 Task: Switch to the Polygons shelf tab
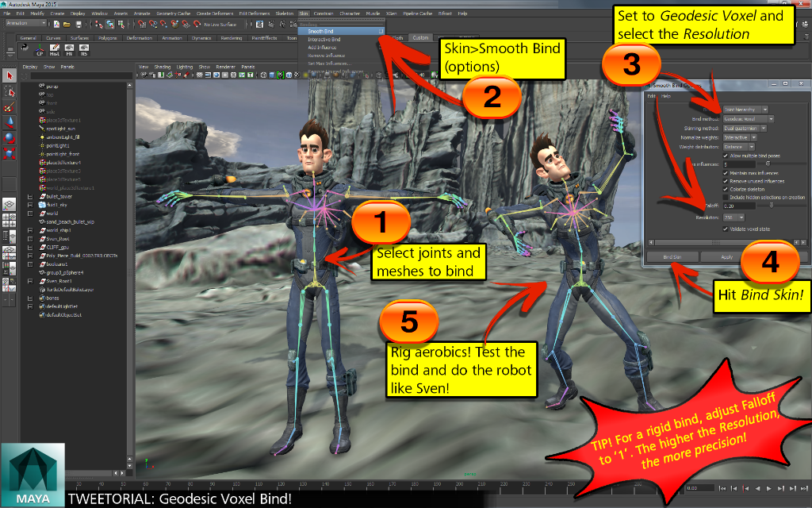point(108,37)
